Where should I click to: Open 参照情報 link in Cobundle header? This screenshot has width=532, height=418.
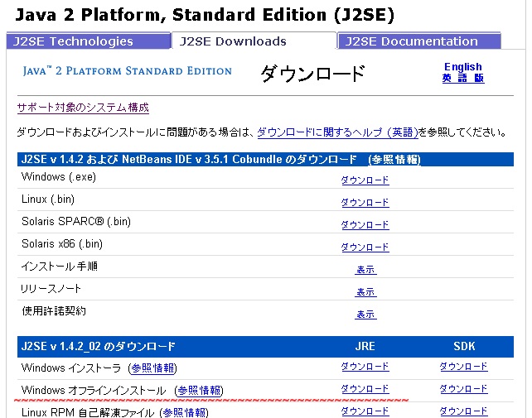click(x=395, y=159)
